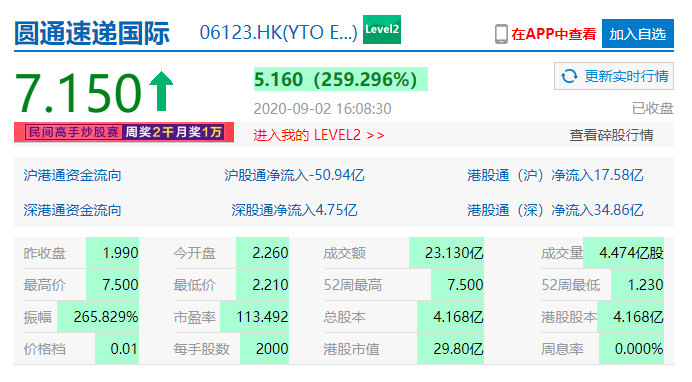Click the 市盈率 label

click(195, 317)
